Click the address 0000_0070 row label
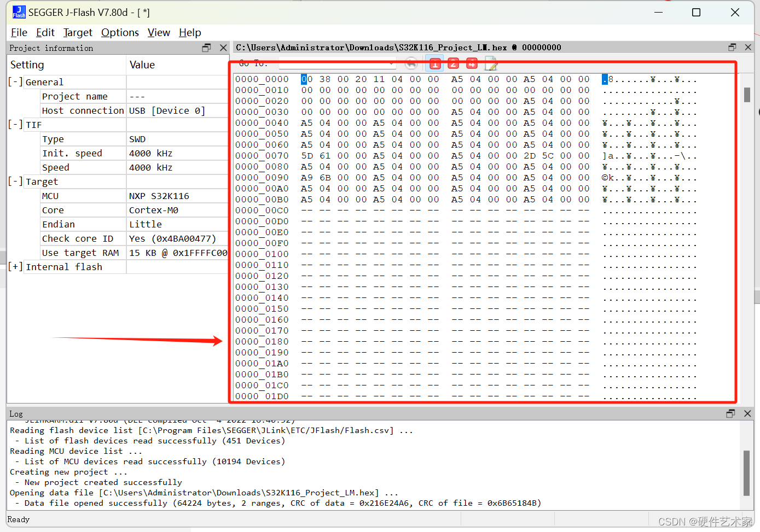Screen dimensions: 760x532 [x=262, y=156]
